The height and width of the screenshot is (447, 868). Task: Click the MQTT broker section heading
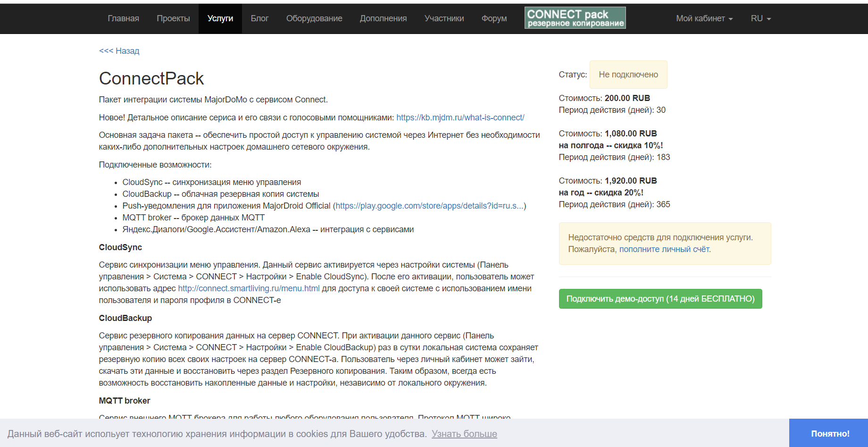pos(125,401)
